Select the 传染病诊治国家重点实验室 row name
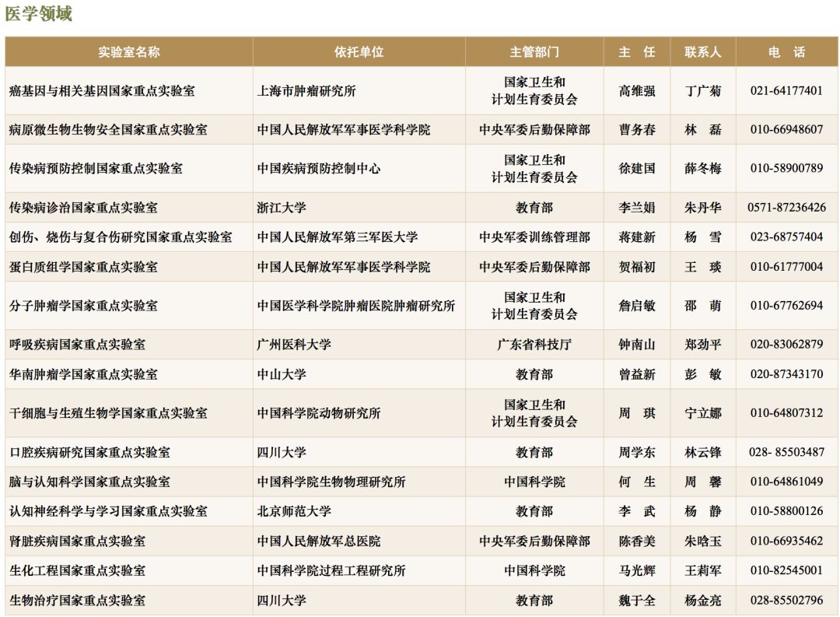 (x=83, y=208)
